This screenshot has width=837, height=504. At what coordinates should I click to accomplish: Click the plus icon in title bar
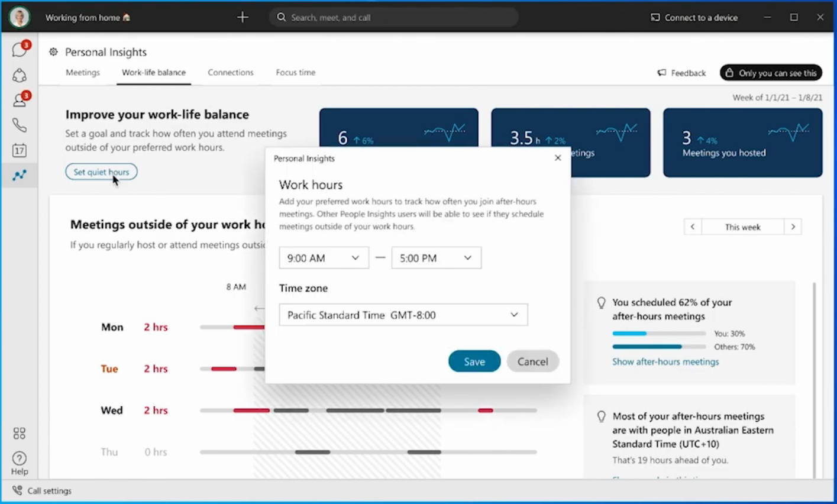click(x=243, y=17)
